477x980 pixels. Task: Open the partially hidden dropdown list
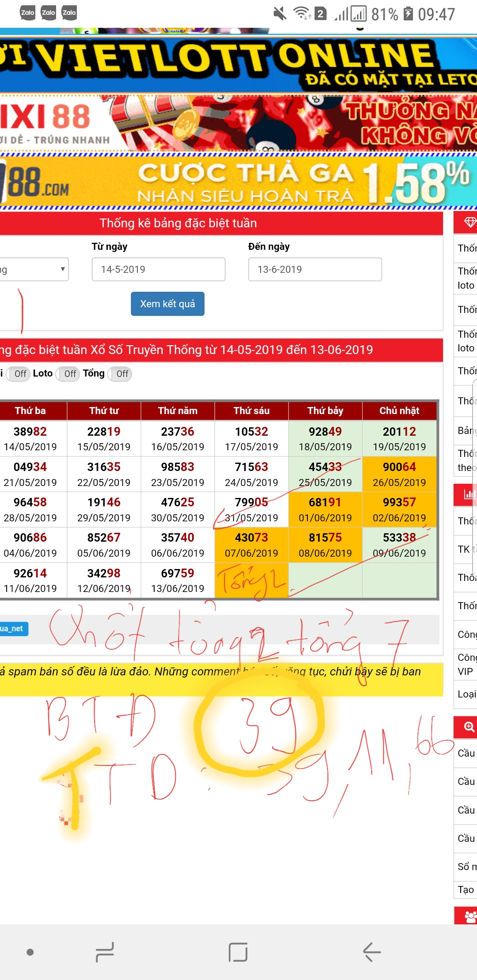[x=33, y=269]
